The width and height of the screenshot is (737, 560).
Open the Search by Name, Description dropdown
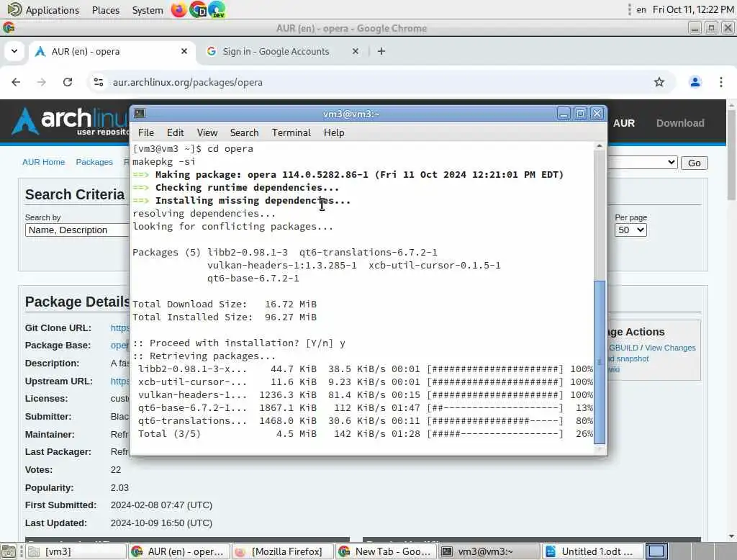77,230
